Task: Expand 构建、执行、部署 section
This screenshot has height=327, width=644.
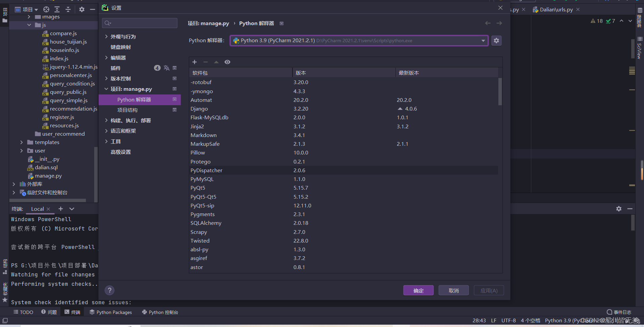Action: [106, 120]
